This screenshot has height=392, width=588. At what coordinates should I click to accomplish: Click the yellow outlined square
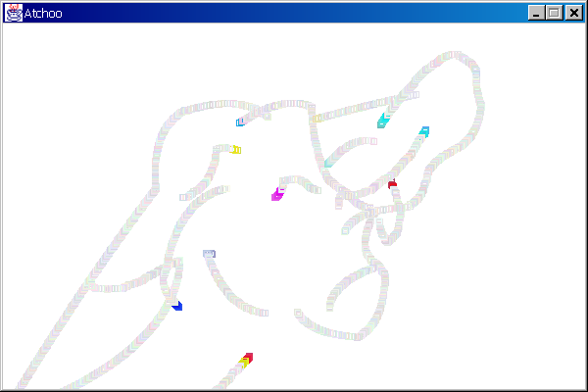[236, 150]
